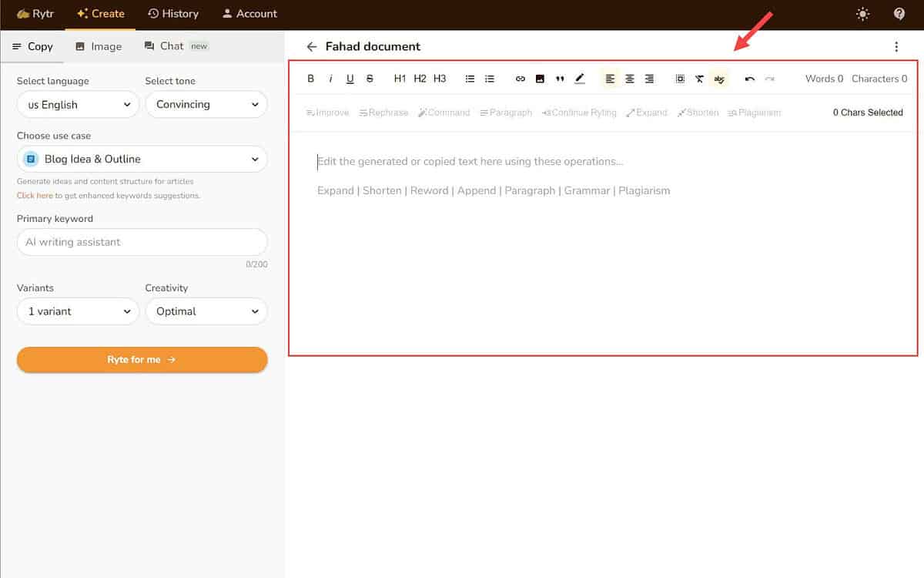Image resolution: width=924 pixels, height=578 pixels.
Task: Open the document three-dot options menu
Action: point(896,46)
